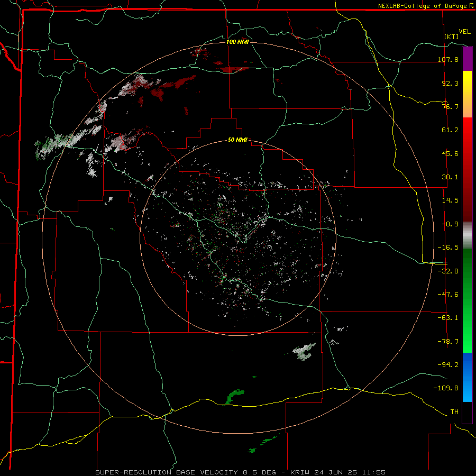This screenshot has height=476, width=476.
Task: Select the -47.6 velocity scale value
Action: click(448, 295)
